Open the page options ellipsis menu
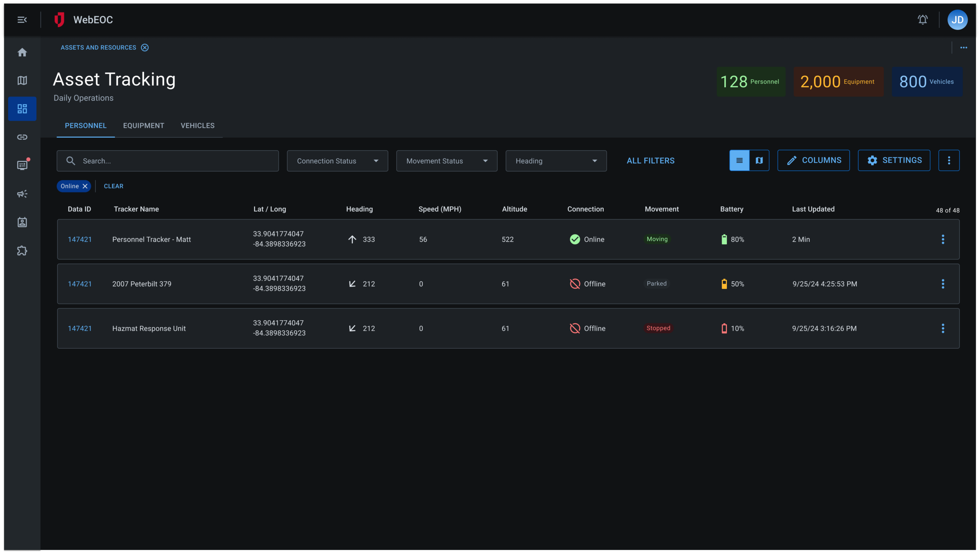Image resolution: width=980 pixels, height=552 pixels. 964,47
